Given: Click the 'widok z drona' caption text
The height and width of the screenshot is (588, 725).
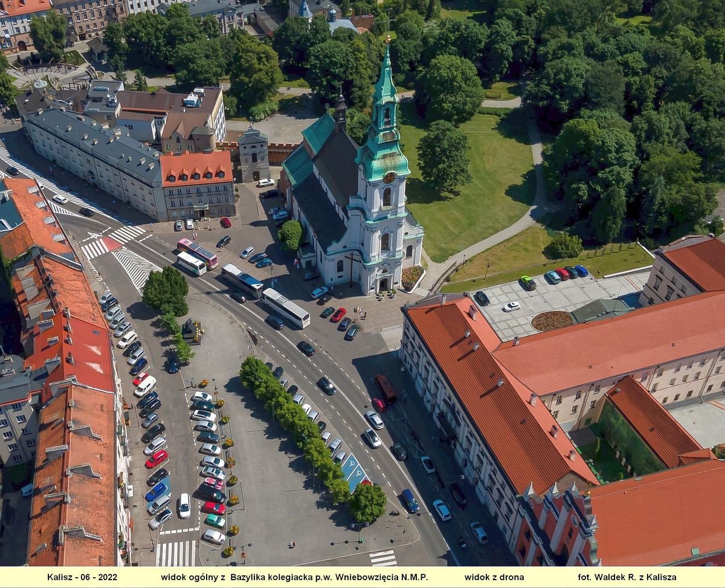Looking at the screenshot, I should [x=494, y=577].
